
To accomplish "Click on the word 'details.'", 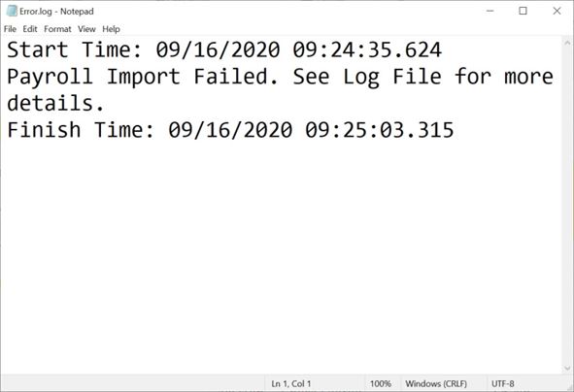I will (55, 103).
